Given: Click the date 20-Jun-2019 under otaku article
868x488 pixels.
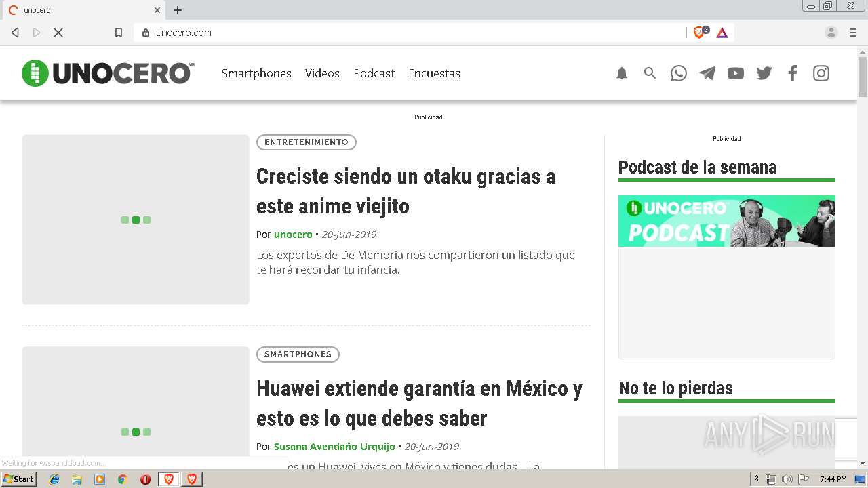Looking at the screenshot, I should tap(349, 235).
